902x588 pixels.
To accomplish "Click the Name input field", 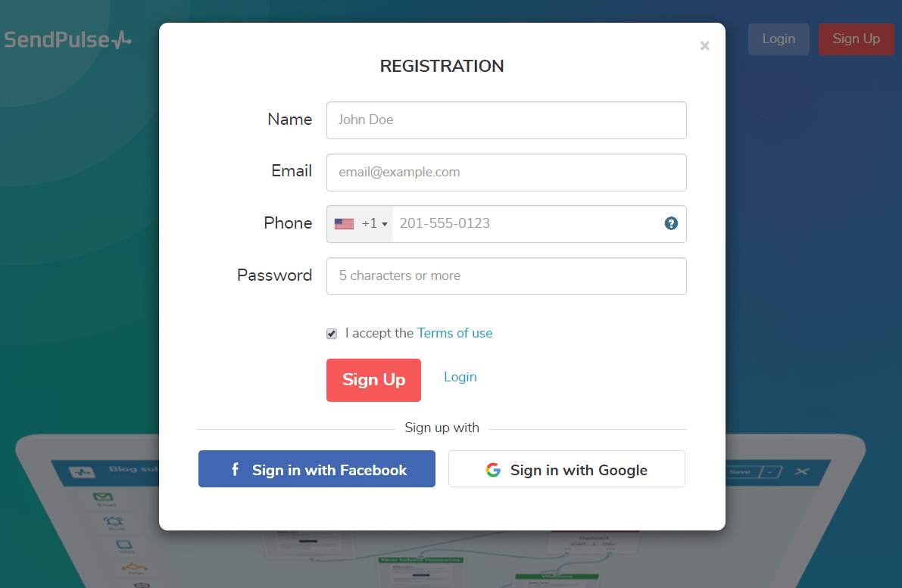I will pyautogui.click(x=506, y=120).
